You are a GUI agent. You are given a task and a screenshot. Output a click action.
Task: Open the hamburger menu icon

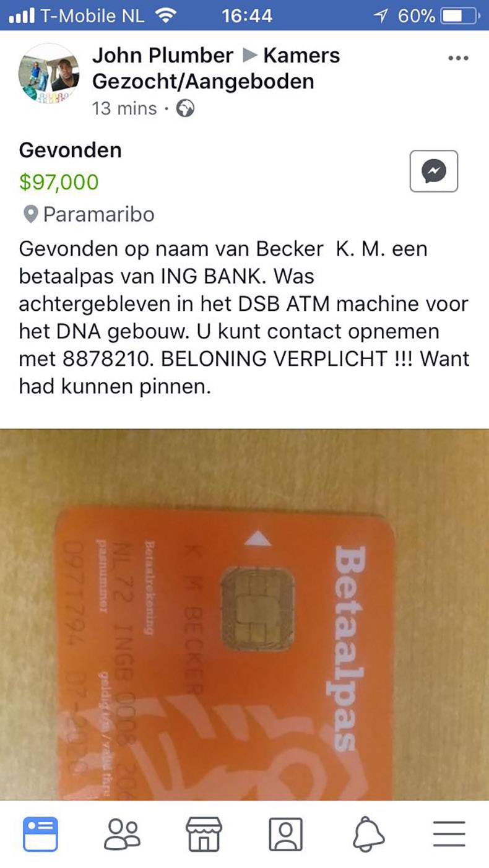coord(449,834)
